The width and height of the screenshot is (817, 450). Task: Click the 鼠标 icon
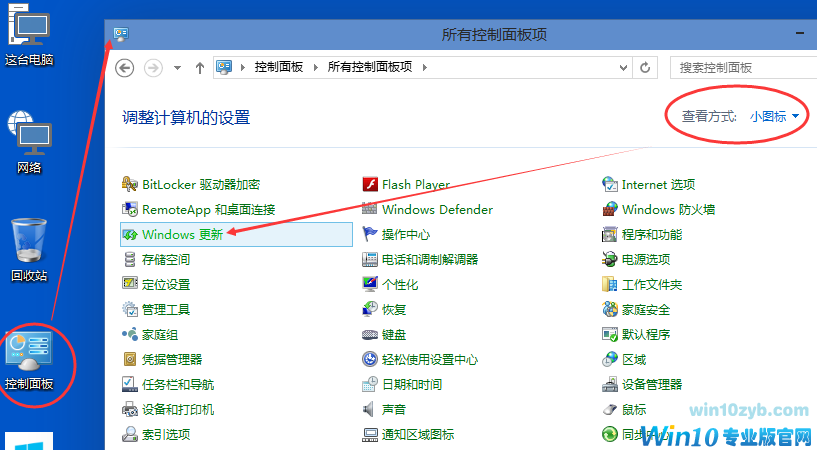[610, 409]
